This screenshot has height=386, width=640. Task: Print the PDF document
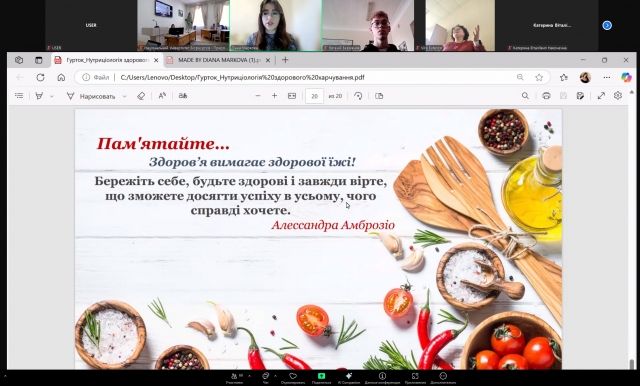[546, 96]
